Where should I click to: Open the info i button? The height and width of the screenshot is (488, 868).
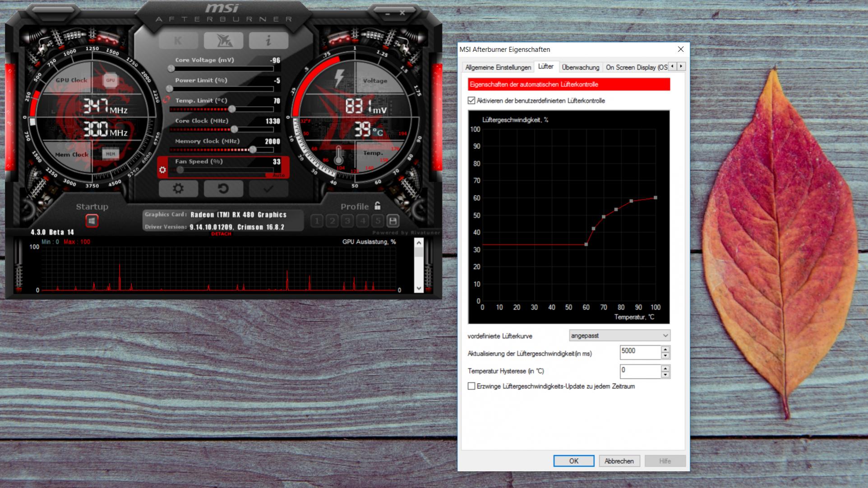tap(268, 41)
